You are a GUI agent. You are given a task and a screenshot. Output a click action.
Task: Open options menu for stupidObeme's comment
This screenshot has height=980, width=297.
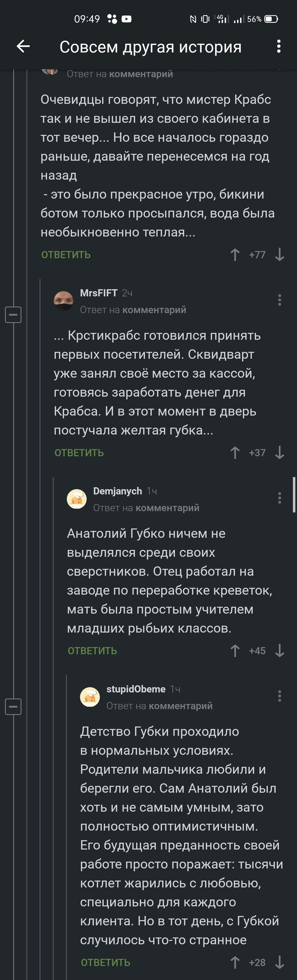[279, 696]
